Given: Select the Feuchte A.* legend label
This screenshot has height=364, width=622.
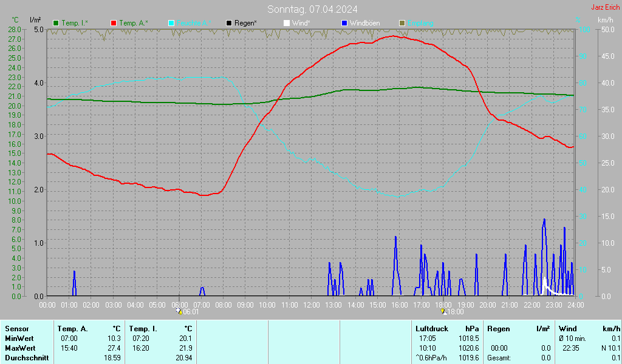Looking at the screenshot, I should [x=194, y=23].
